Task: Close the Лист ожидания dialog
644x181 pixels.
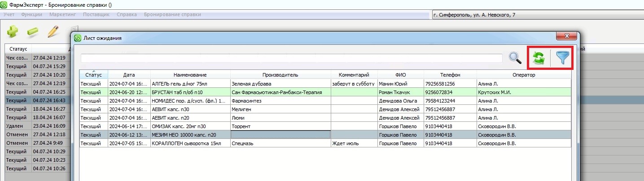Action: click(x=567, y=36)
